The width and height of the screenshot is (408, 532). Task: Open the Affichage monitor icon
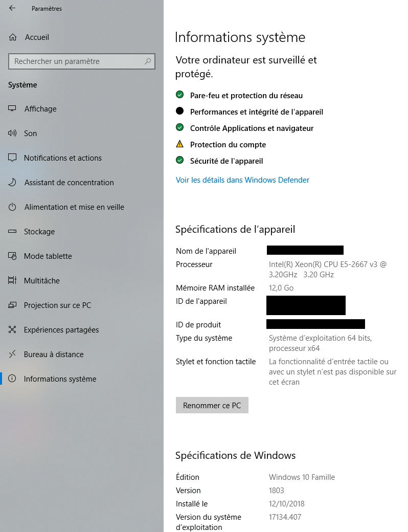click(12, 108)
